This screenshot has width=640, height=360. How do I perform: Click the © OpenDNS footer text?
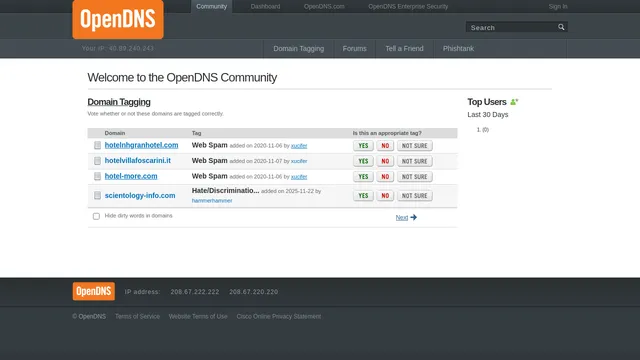pos(89,316)
